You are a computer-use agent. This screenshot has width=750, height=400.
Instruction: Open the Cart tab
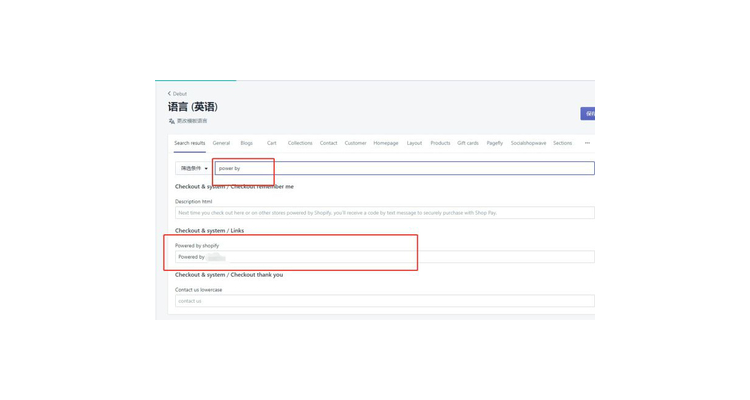271,143
